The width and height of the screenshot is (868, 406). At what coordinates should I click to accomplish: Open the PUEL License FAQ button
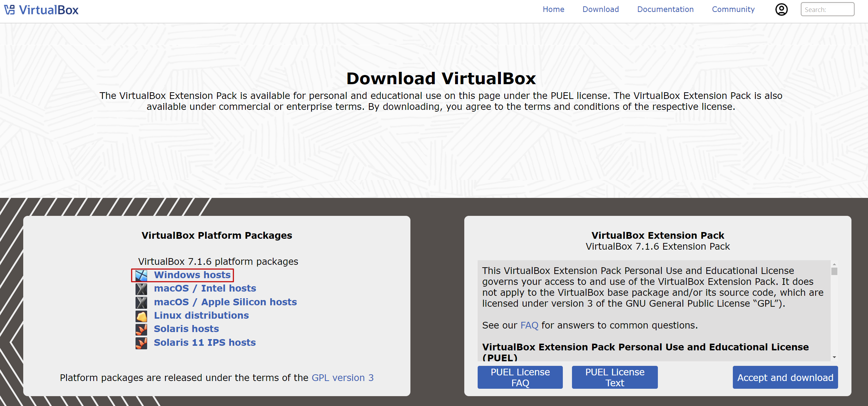click(520, 377)
